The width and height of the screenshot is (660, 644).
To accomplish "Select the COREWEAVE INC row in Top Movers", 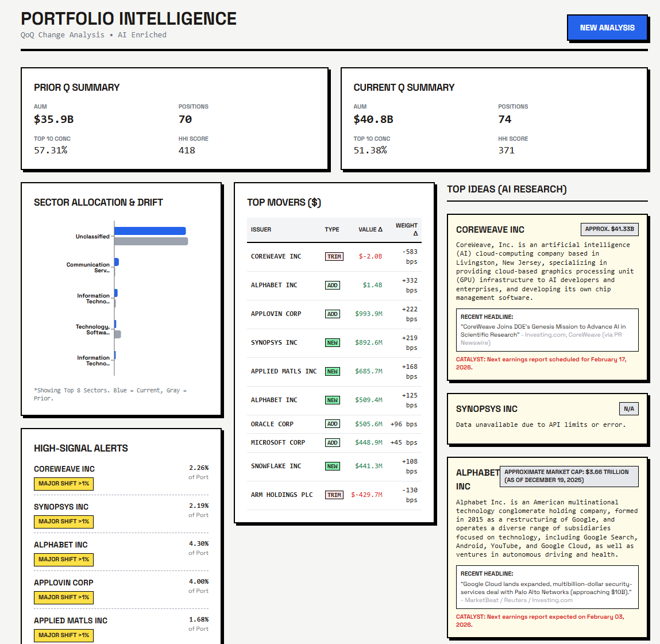I will pos(334,257).
